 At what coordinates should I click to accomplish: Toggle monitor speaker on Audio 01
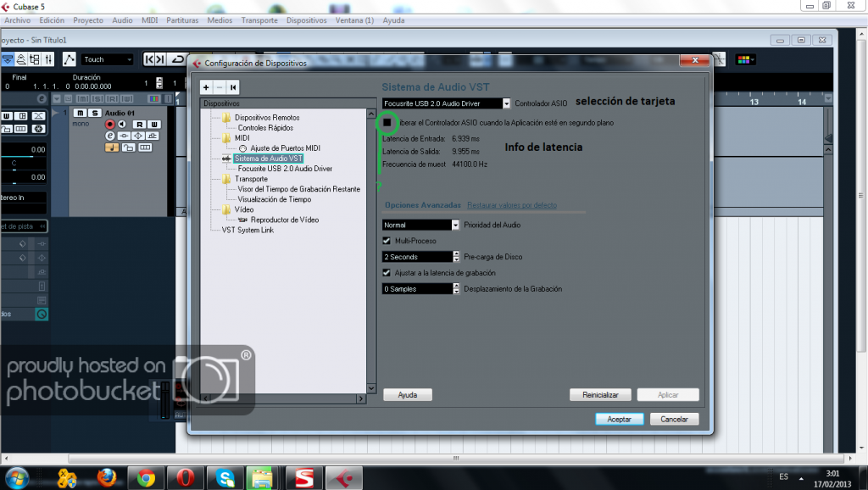122,124
